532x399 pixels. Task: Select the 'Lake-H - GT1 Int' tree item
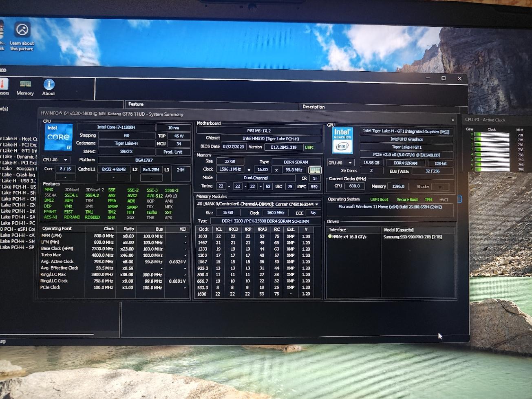point(18,151)
